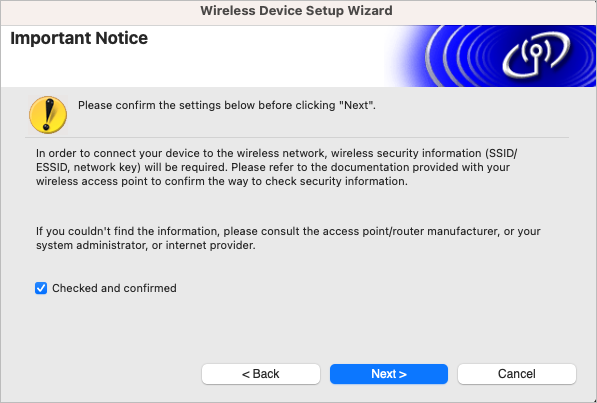Click the line mentioning SSID/ wireless security information
This screenshot has height=403, width=597.
pyautogui.click(x=276, y=153)
